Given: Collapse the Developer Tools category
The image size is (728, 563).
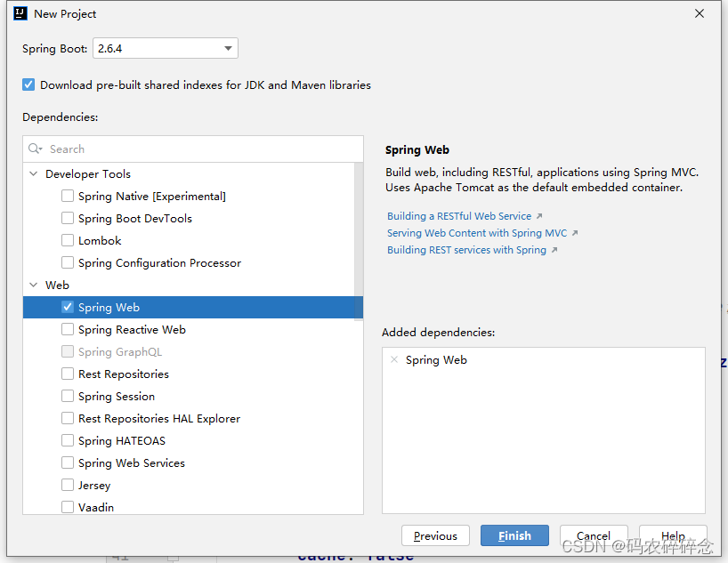Looking at the screenshot, I should click(x=34, y=173).
